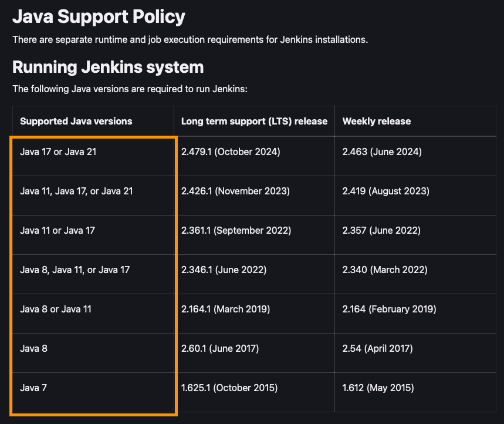The width and height of the screenshot is (504, 424).
Task: Select the Java 11 or Java 17 cell
Action: 57,230
